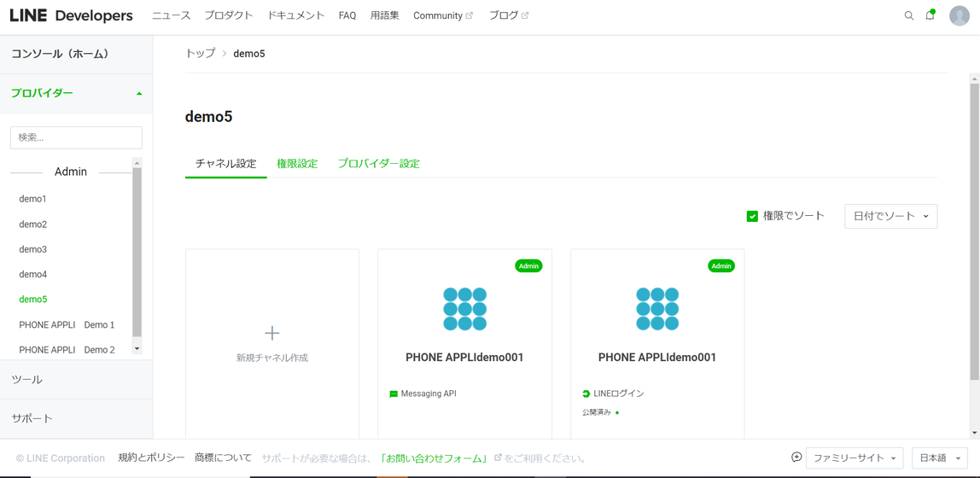The width and height of the screenshot is (980, 478).
Task: Click the 規約とポリシー footer link
Action: click(x=151, y=458)
